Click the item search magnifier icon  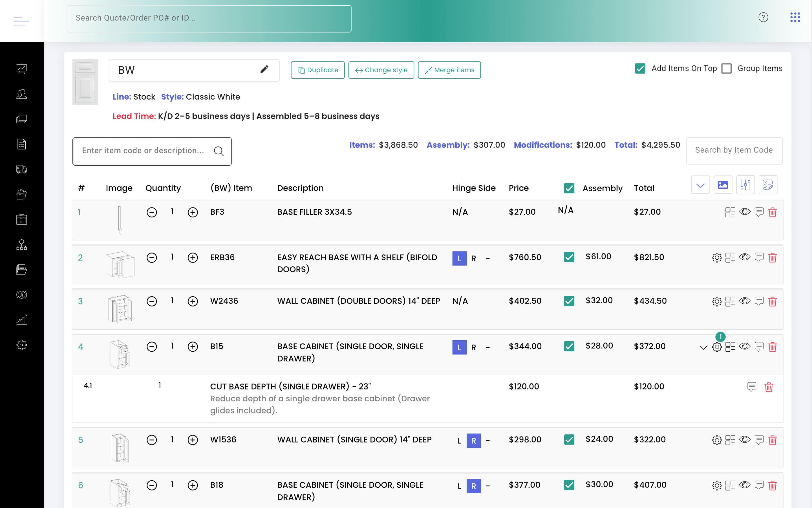coord(219,151)
